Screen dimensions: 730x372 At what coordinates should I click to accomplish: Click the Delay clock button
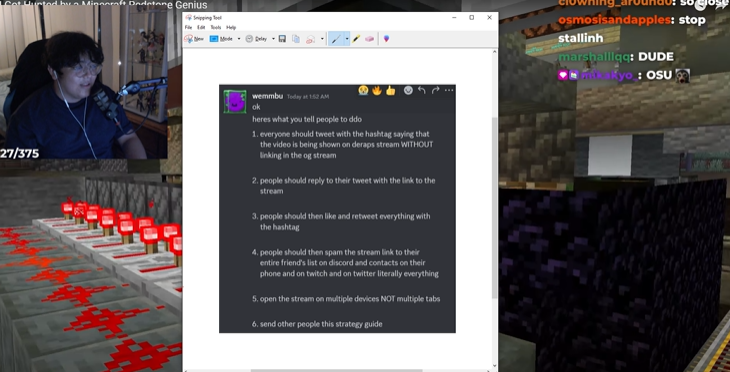click(x=256, y=39)
